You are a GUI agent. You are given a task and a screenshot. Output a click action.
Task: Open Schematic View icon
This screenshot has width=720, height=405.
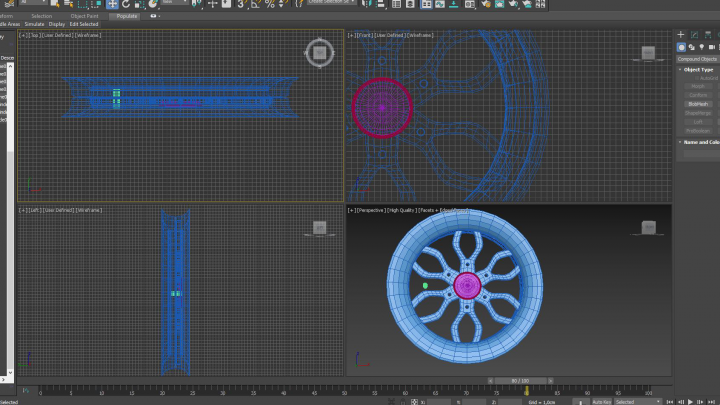[454, 4]
